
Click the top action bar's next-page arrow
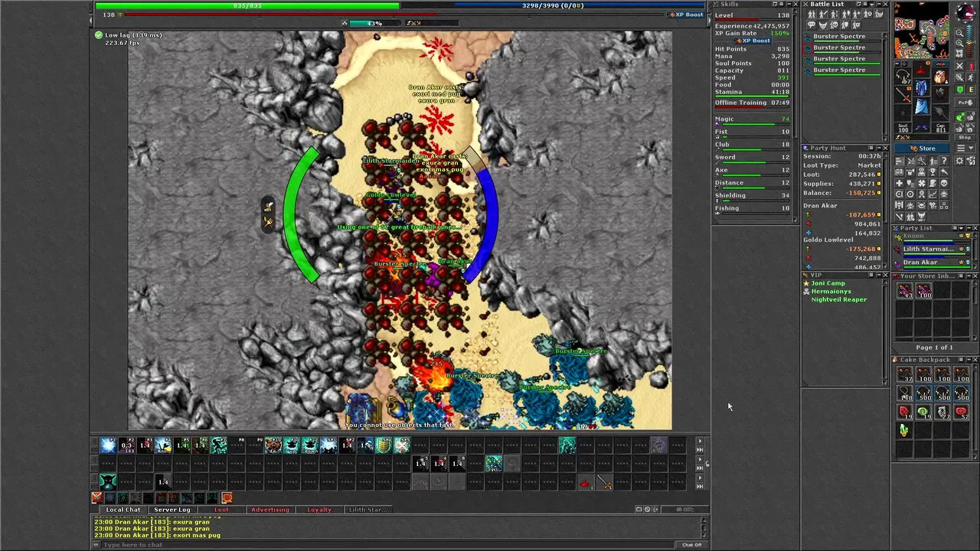700,441
